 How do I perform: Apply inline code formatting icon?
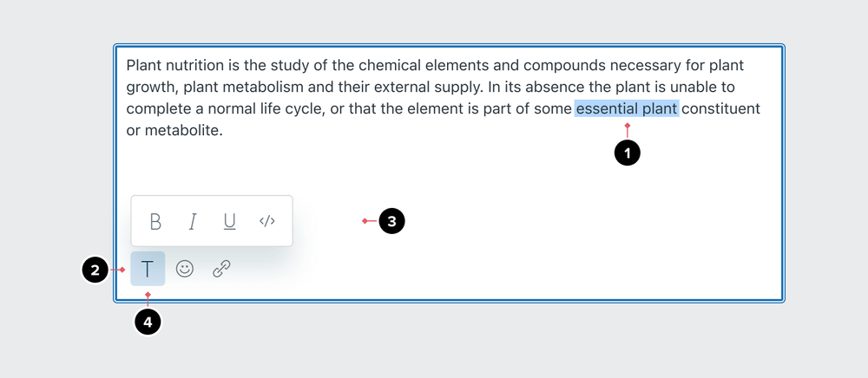[267, 221]
